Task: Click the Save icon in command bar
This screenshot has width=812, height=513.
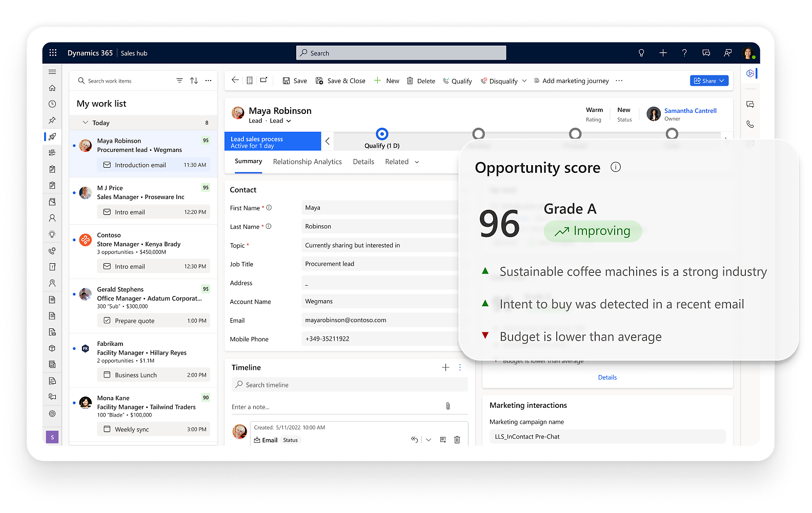Action: [x=287, y=81]
